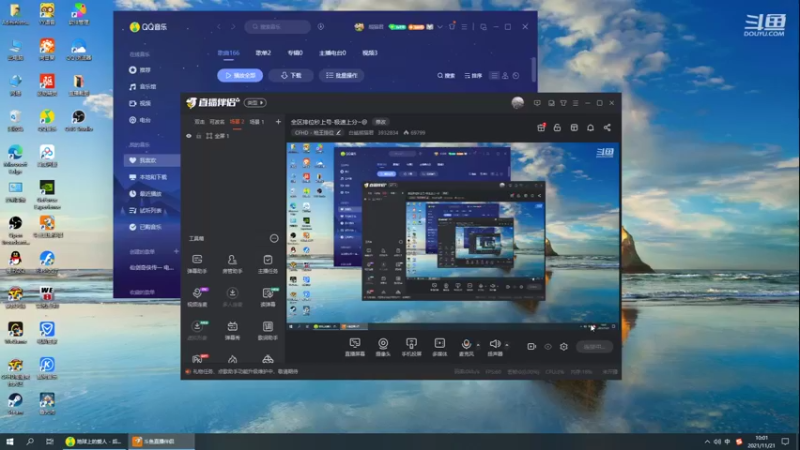The height and width of the screenshot is (450, 800).
Task: Expand speaker options arrow
Action: (507, 345)
